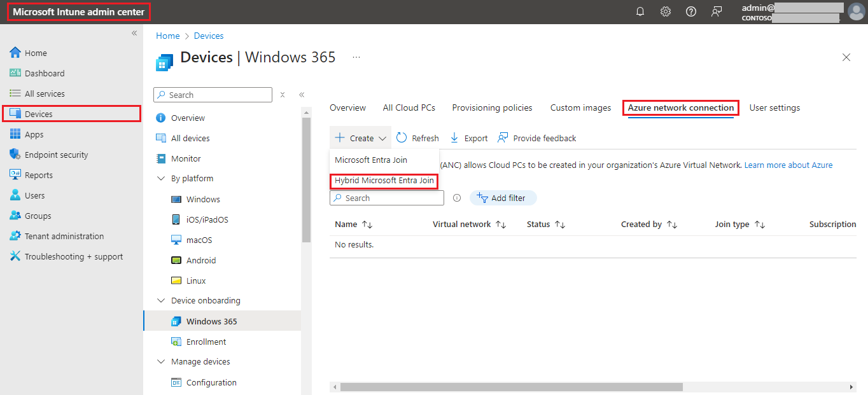
Task: Open Devices in left navigation
Action: [x=71, y=114]
